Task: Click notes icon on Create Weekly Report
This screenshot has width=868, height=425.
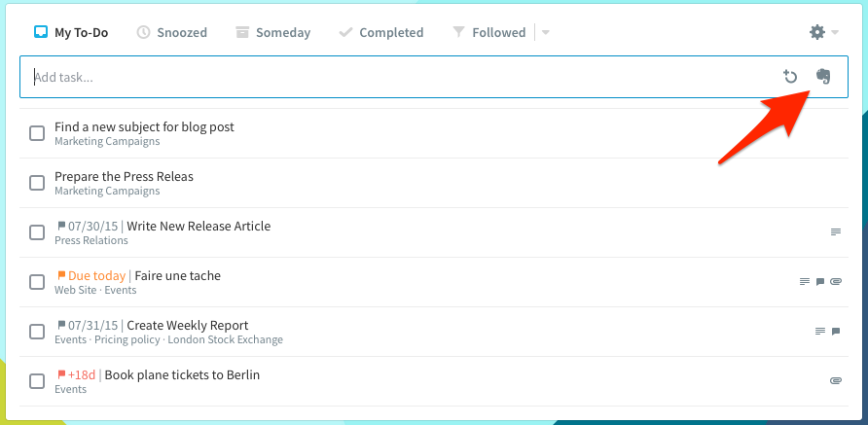Action: pyautogui.click(x=820, y=332)
